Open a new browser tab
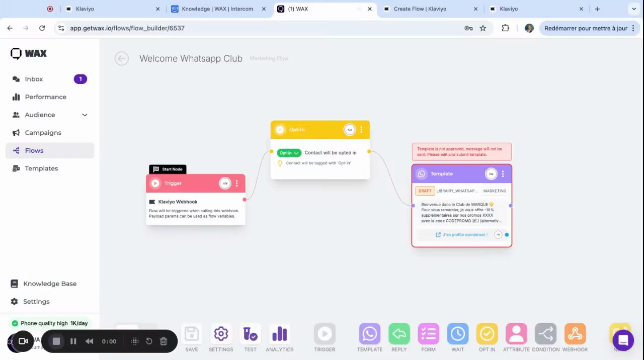The width and height of the screenshot is (644, 360). tap(597, 9)
